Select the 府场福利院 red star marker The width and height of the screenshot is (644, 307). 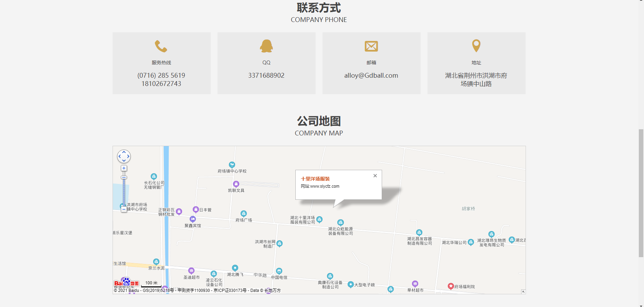pos(451,286)
